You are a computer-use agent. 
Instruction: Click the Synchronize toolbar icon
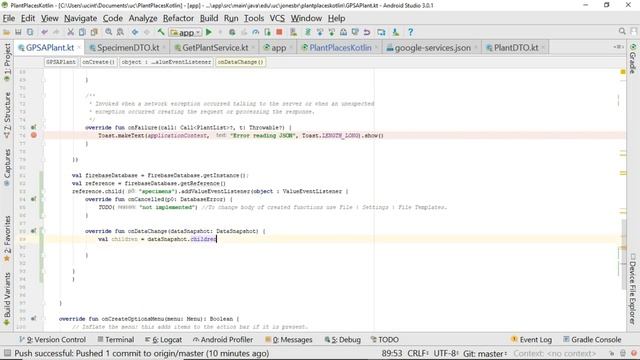[x=30, y=32]
